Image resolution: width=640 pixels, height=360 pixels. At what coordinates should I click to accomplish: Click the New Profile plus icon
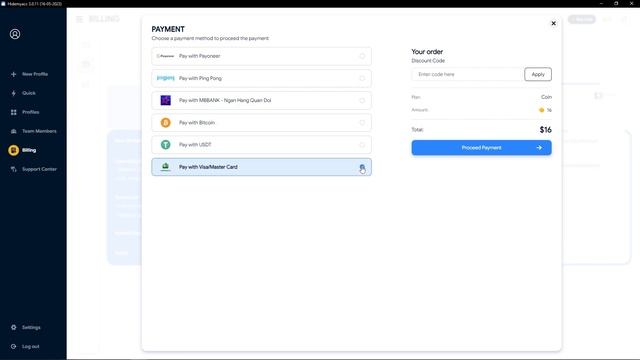click(13, 74)
